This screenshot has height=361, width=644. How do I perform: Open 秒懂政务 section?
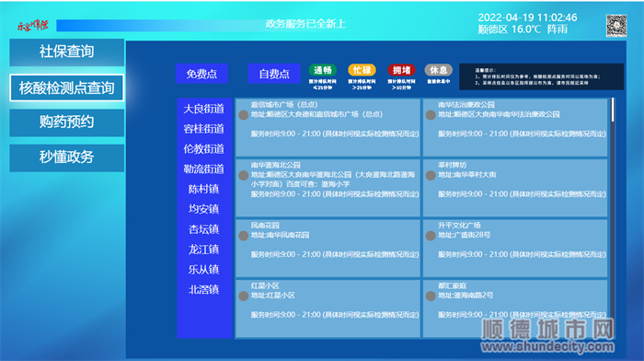pyautogui.click(x=66, y=157)
